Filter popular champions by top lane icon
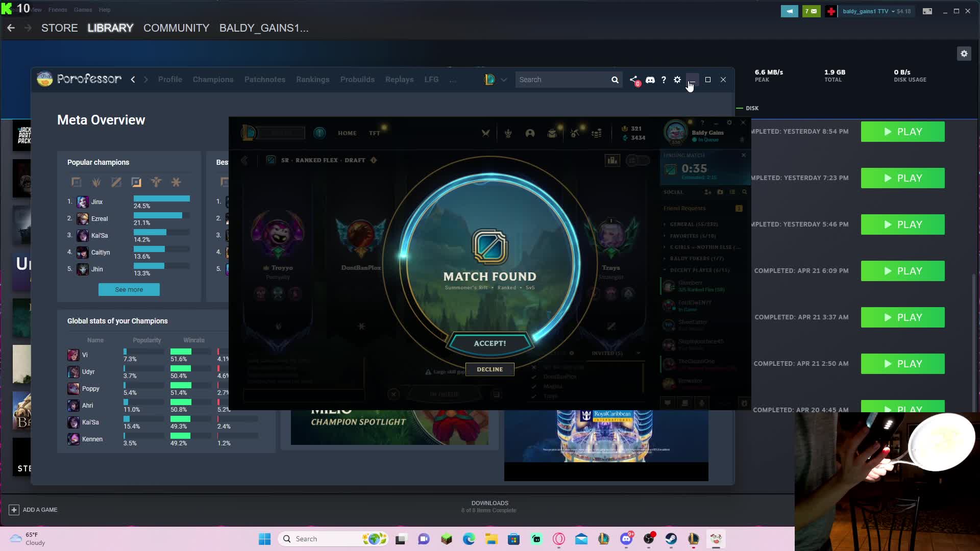Viewport: 980px width, 551px height. click(76, 182)
